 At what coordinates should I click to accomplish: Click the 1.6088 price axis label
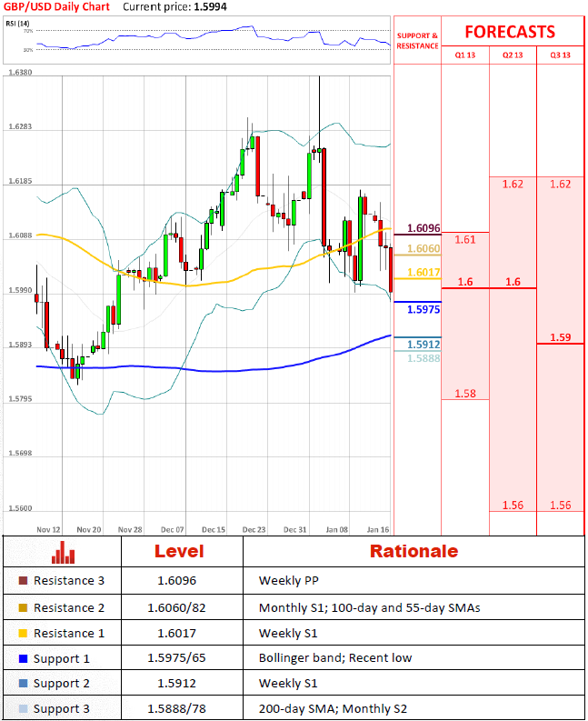point(20,235)
